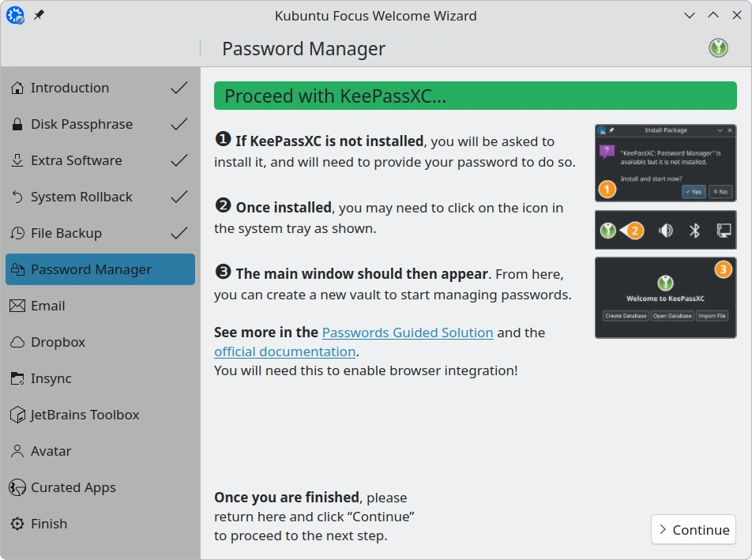The height and width of the screenshot is (560, 752).
Task: Click the Disk Passphrase lock icon
Action: coord(17,124)
